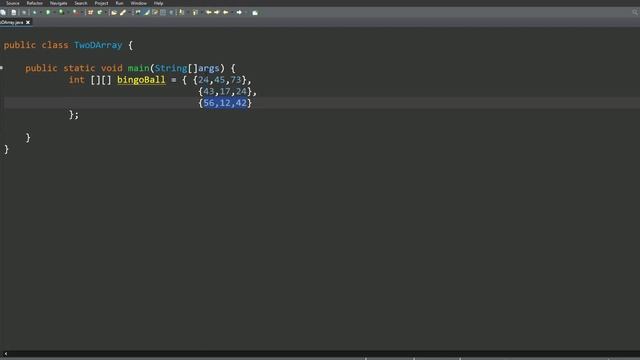
Task: Click the Debug bug toolbar icon
Action: (x=35, y=13)
